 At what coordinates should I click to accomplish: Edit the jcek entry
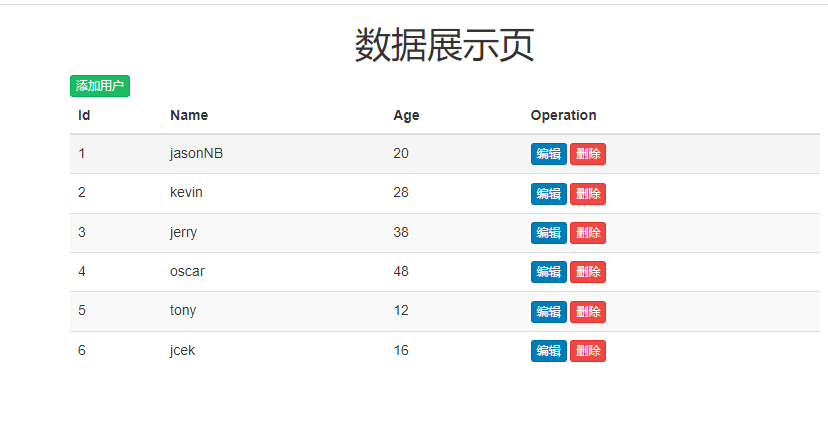[548, 351]
